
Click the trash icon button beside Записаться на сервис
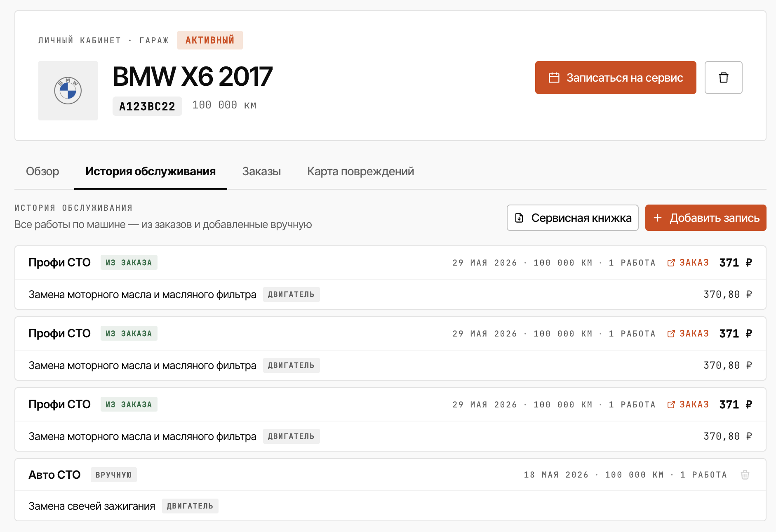click(723, 78)
